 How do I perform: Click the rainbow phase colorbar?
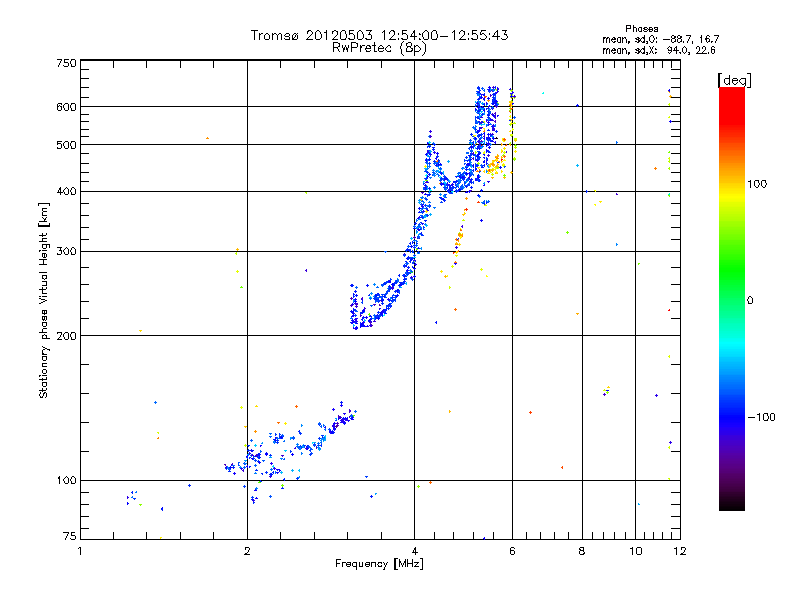click(x=732, y=299)
